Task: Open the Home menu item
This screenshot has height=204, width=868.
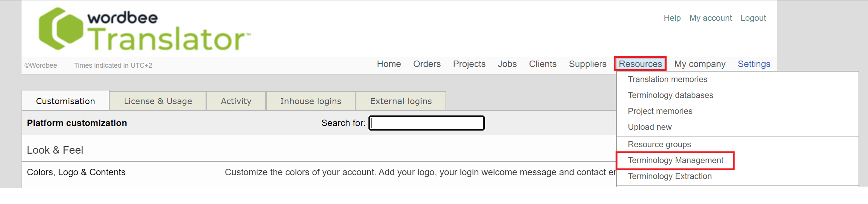Action: 389,64
